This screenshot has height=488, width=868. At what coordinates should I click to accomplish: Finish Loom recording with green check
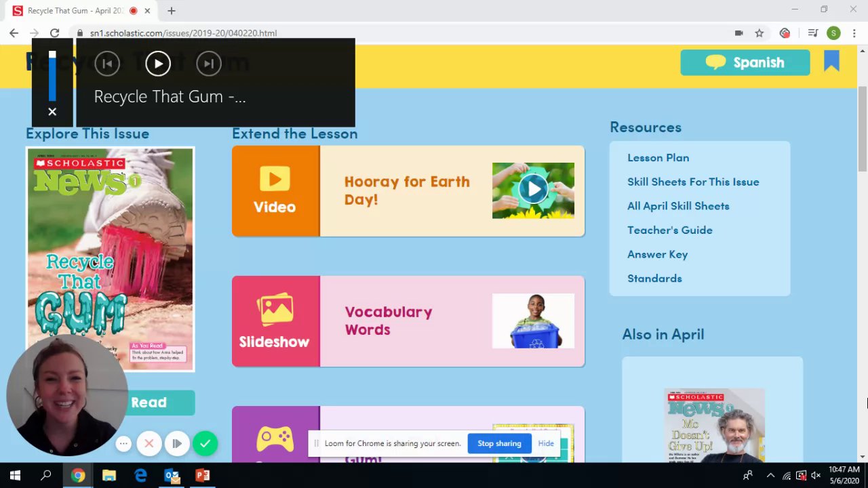coord(205,444)
